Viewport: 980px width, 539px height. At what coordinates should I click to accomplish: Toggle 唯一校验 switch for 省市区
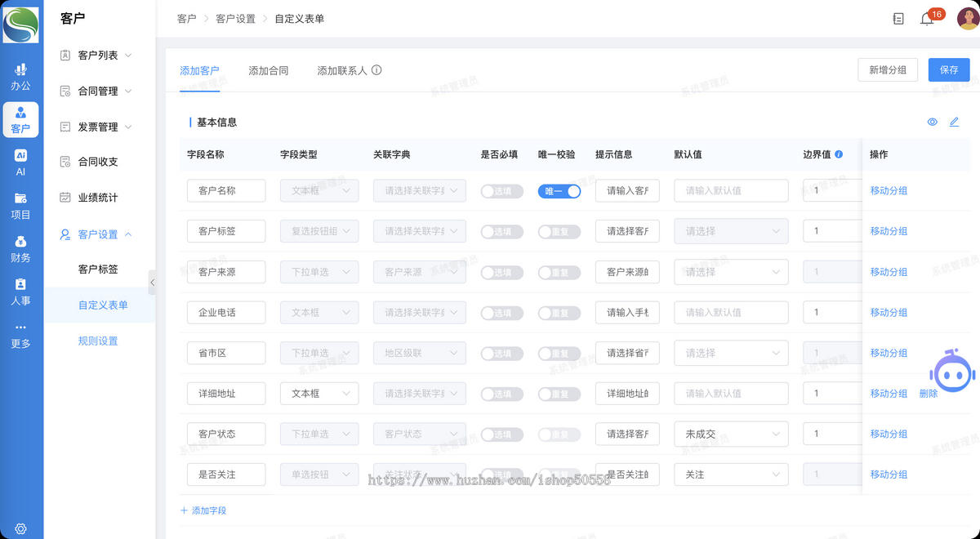[559, 353]
